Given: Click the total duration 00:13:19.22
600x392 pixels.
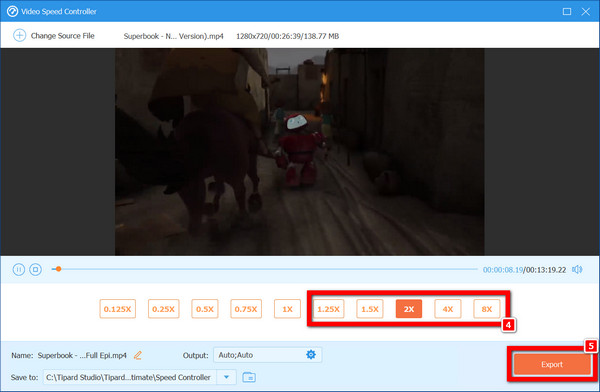Looking at the screenshot, I should [x=546, y=270].
